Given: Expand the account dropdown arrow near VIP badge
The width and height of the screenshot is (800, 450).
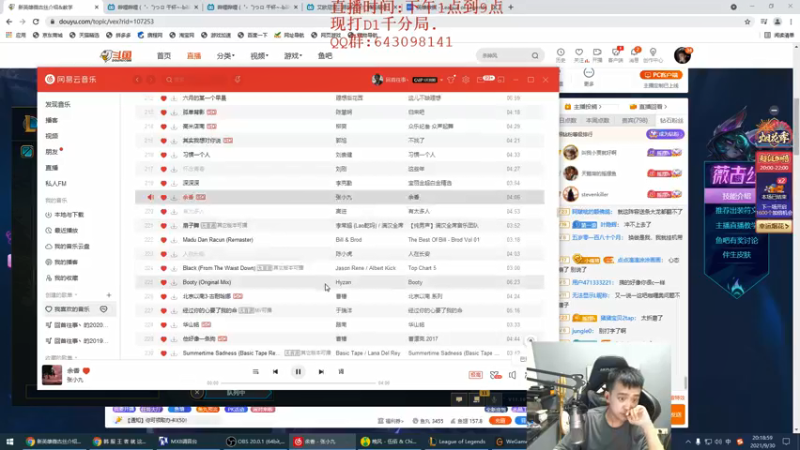Looking at the screenshot, I should 441,80.
